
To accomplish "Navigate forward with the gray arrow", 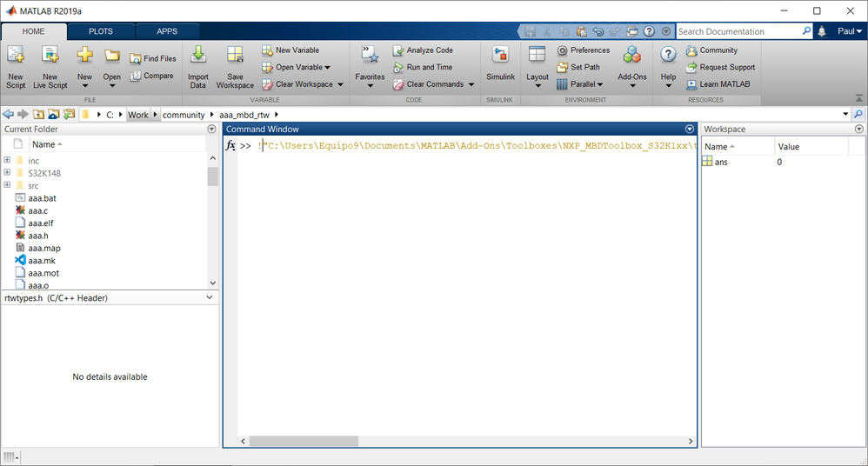I will pyautogui.click(x=23, y=114).
